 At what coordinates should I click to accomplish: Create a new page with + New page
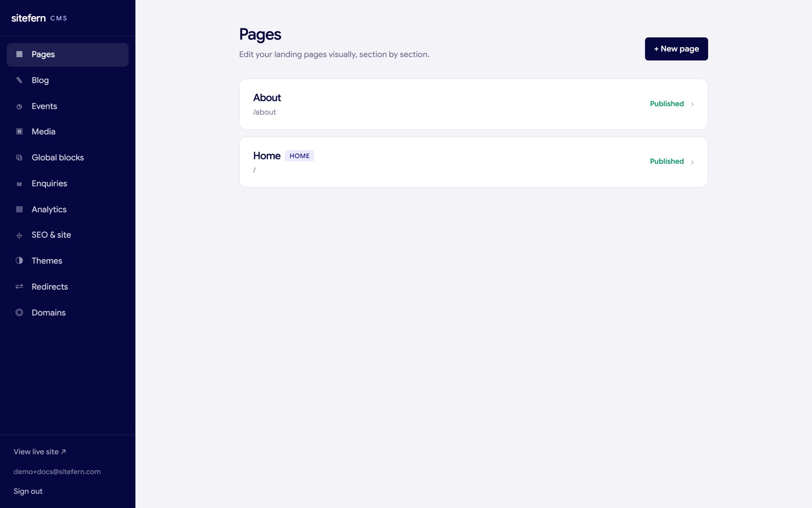pyautogui.click(x=676, y=49)
